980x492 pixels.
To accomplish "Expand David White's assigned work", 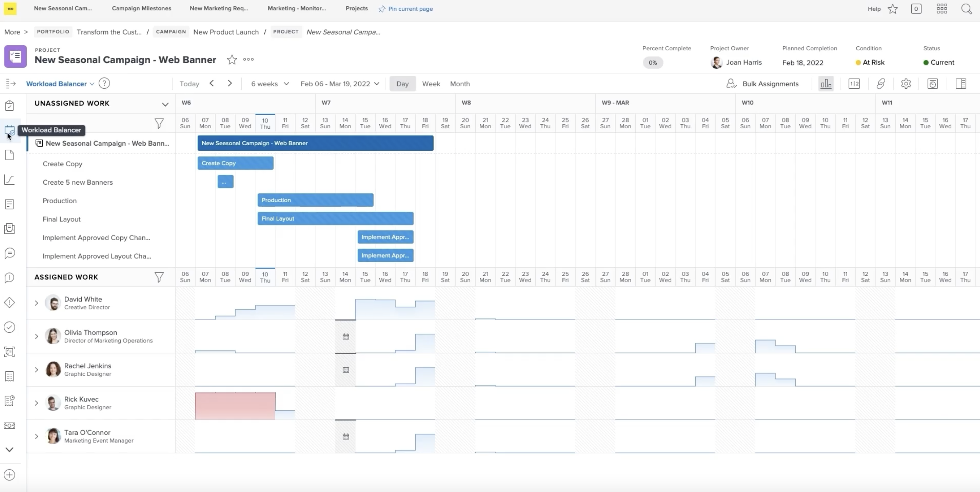I will pos(36,303).
